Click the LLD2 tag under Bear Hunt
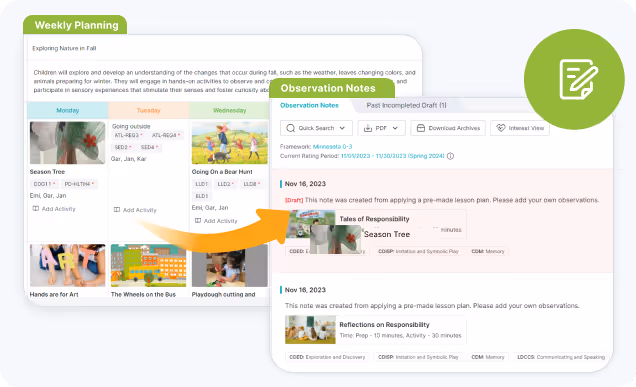 [x=226, y=184]
